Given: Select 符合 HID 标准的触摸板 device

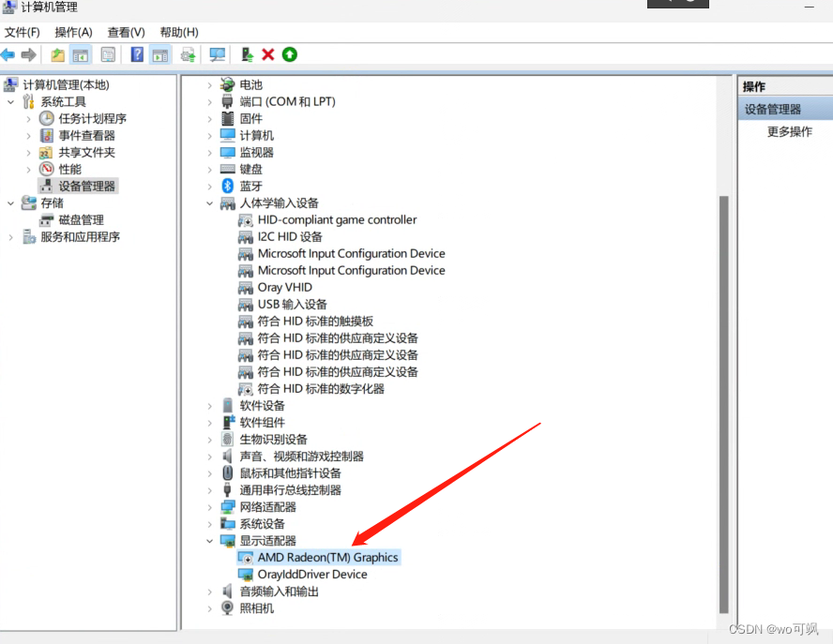Looking at the screenshot, I should pyautogui.click(x=315, y=322).
